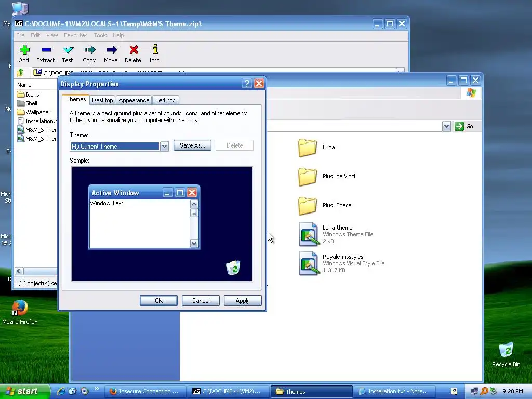This screenshot has width=532, height=399.
Task: Click Apply in Display Properties
Action: (x=243, y=301)
